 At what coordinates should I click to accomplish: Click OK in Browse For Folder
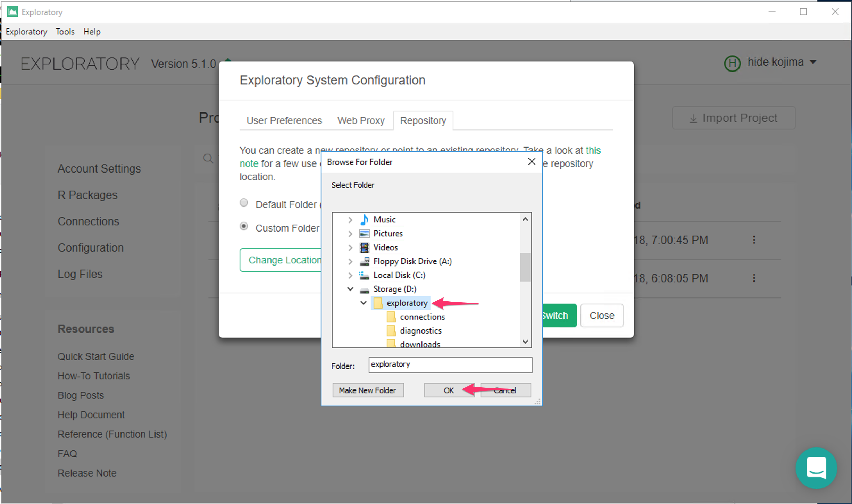click(x=449, y=390)
